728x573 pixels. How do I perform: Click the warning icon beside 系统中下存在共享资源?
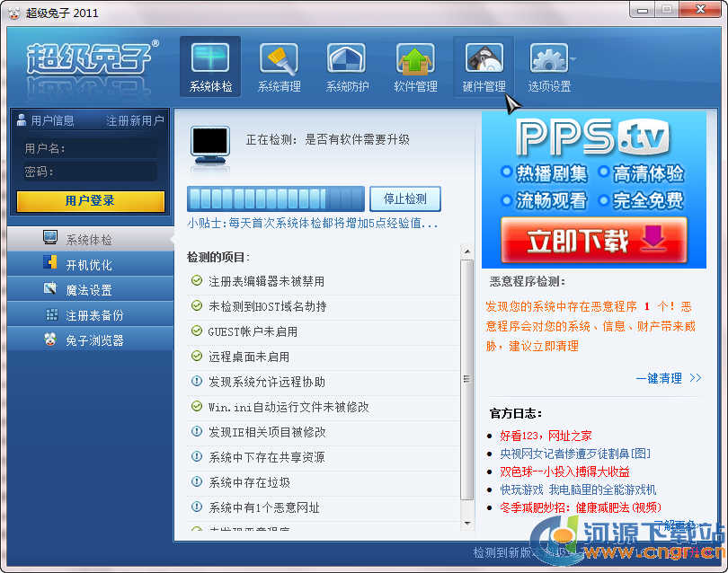197,456
